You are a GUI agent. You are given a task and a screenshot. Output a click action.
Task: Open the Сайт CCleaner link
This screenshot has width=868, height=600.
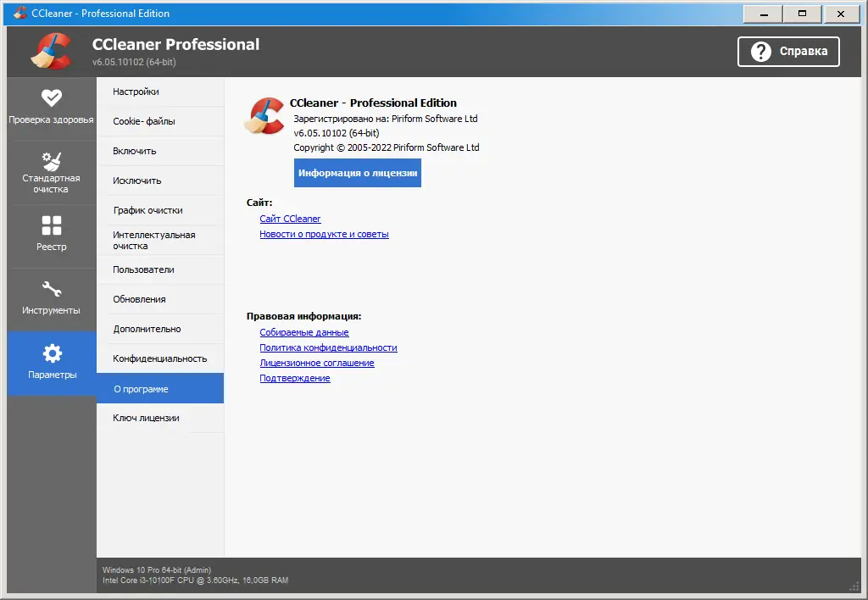click(x=290, y=219)
